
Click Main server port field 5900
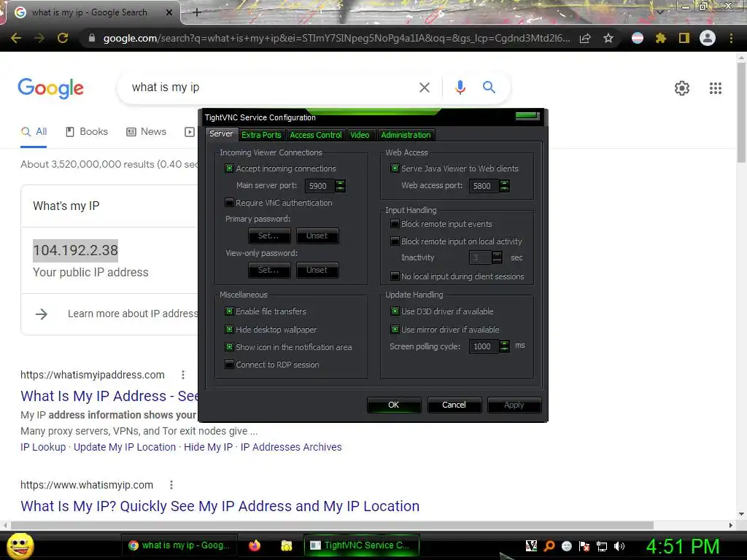click(x=320, y=186)
